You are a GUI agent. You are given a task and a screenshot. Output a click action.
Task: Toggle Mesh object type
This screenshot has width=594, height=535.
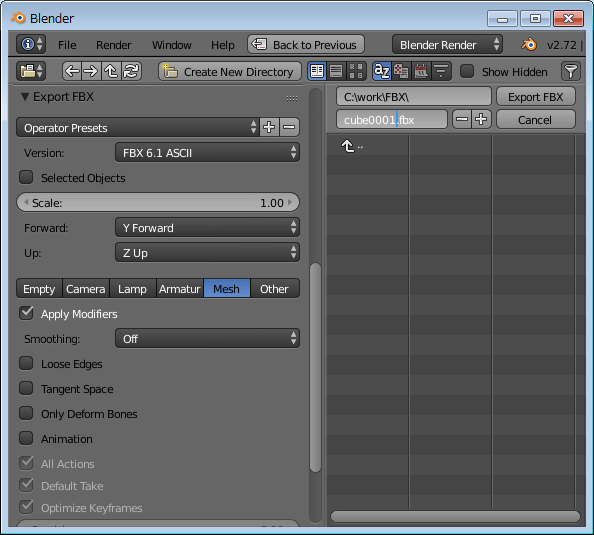[227, 288]
